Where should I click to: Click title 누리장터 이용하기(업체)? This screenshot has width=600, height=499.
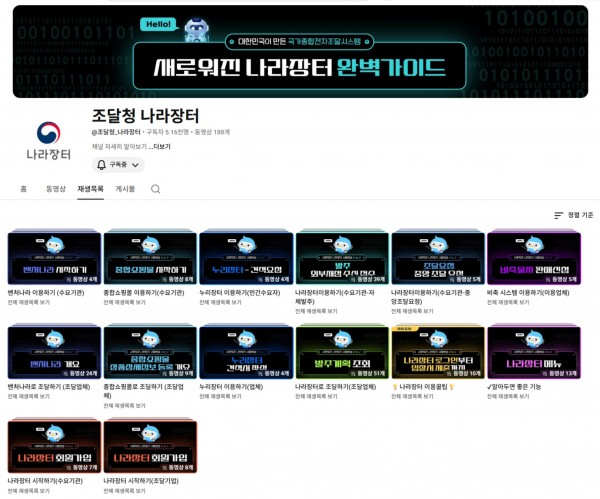(231, 387)
